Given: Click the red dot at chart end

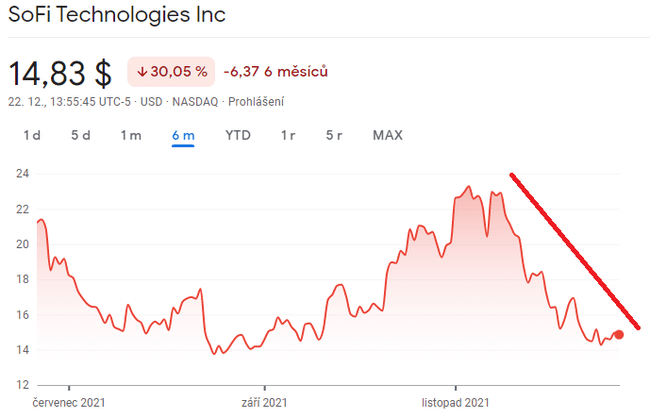Looking at the screenshot, I should coord(619,335).
